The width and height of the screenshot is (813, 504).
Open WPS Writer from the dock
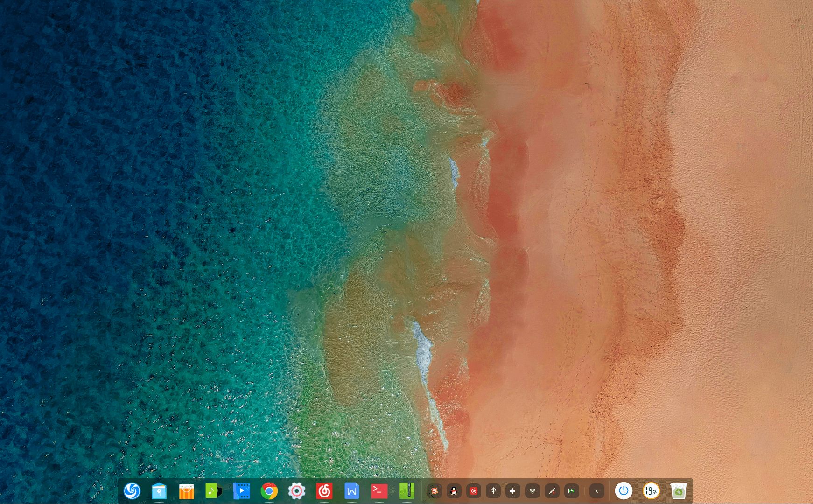351,491
